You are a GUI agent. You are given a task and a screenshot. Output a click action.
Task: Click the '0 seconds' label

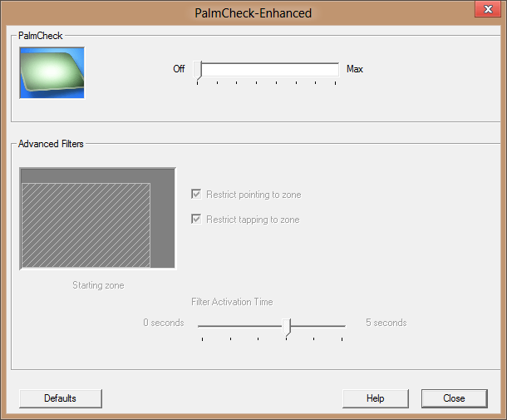(x=164, y=323)
